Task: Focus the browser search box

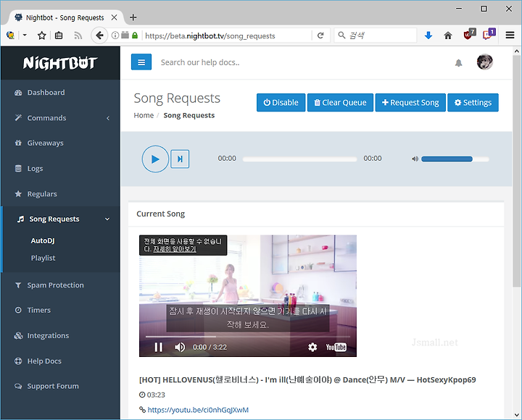Action: click(x=376, y=35)
